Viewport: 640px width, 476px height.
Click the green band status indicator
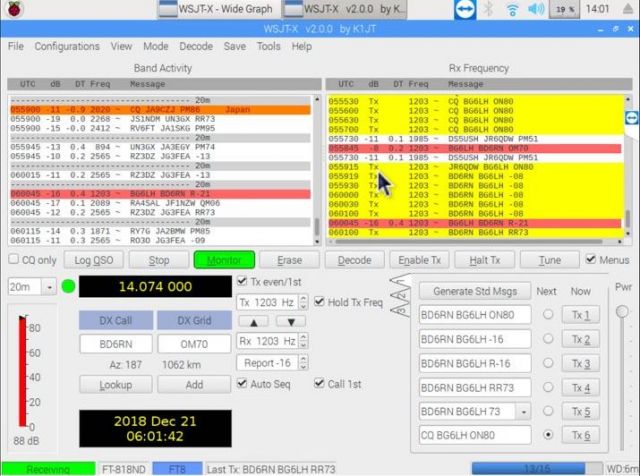(68, 286)
